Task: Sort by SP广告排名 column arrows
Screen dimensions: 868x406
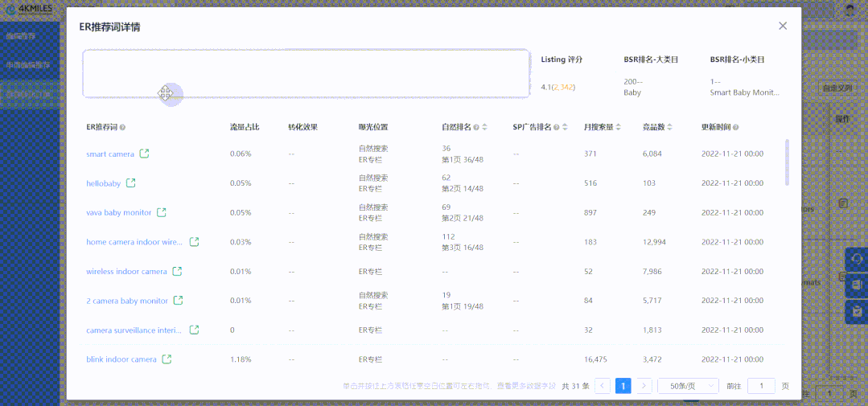Action: (x=565, y=127)
